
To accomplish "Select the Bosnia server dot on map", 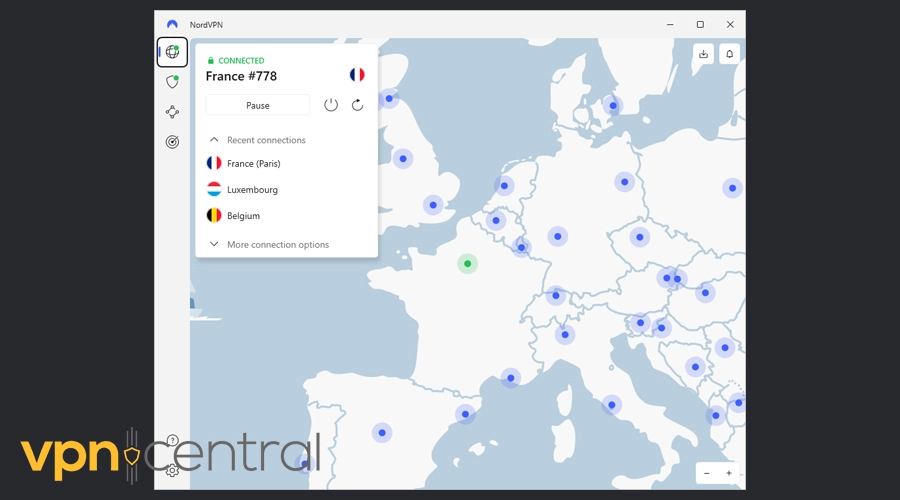I will pos(695,367).
